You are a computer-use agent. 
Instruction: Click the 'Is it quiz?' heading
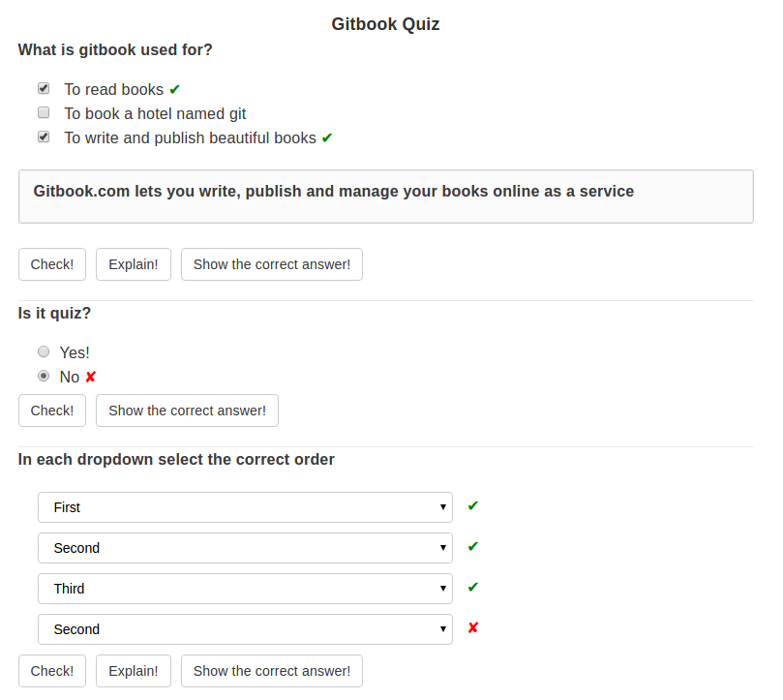click(54, 314)
